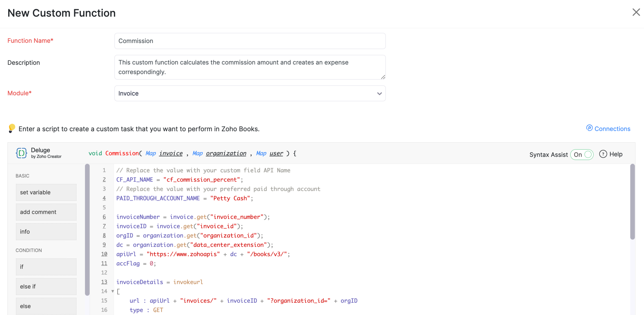Pick the 'else if' condition block
The image size is (644, 315).
click(46, 287)
